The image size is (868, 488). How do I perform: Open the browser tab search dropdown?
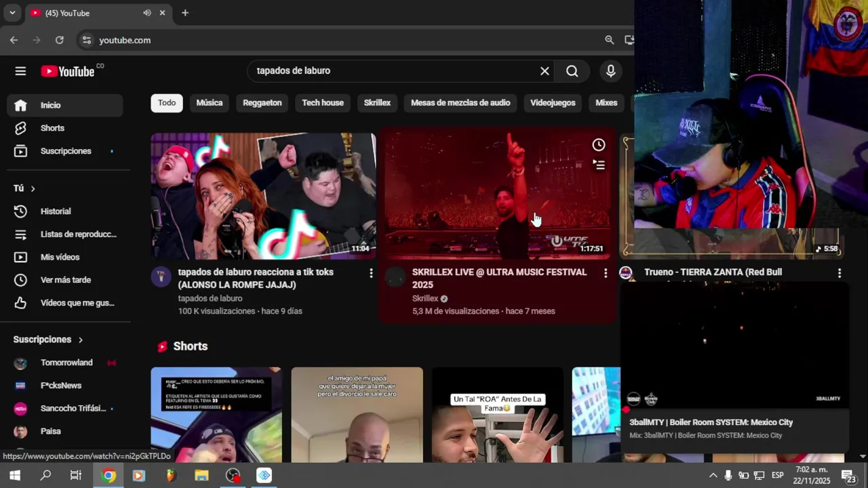(12, 13)
